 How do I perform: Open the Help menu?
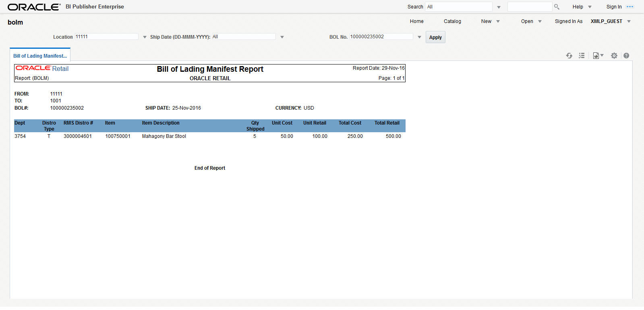click(578, 7)
